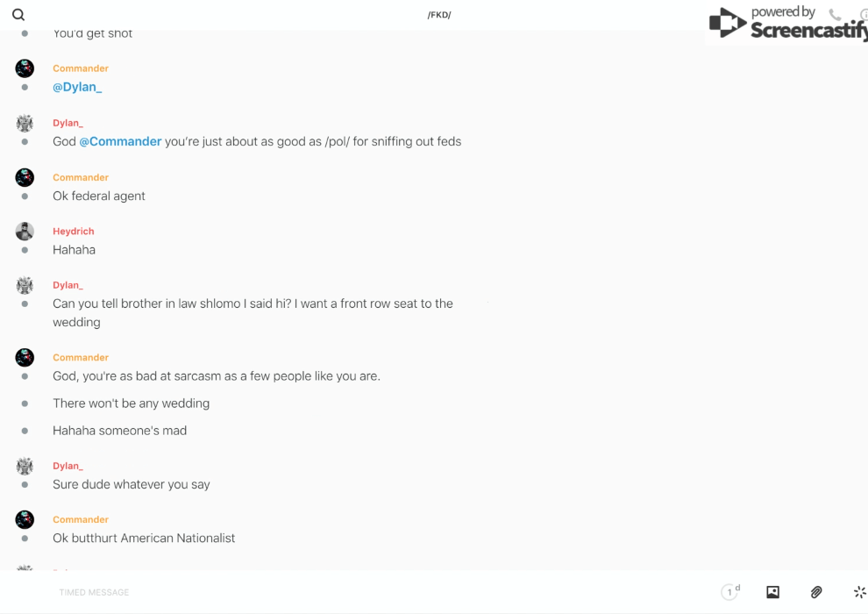Select the 'Ok butthurt American Nationalist' message
Screen dimensions: 868x614
tap(144, 538)
